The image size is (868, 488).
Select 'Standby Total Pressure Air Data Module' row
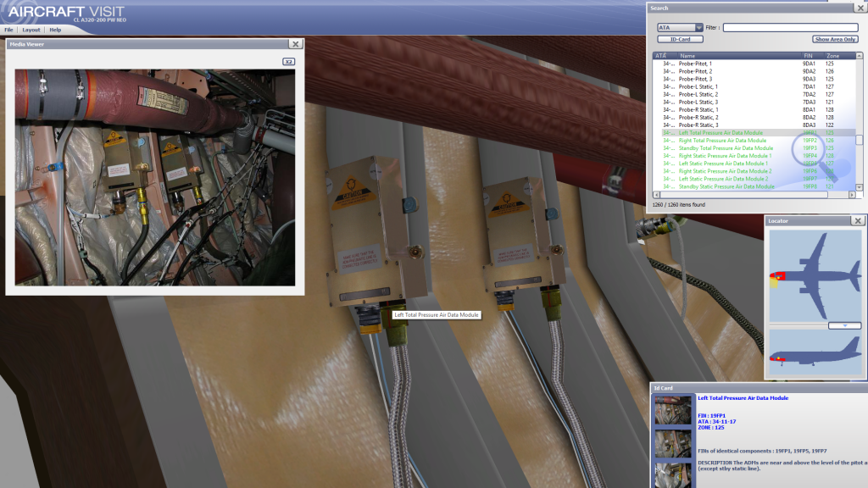click(x=754, y=148)
